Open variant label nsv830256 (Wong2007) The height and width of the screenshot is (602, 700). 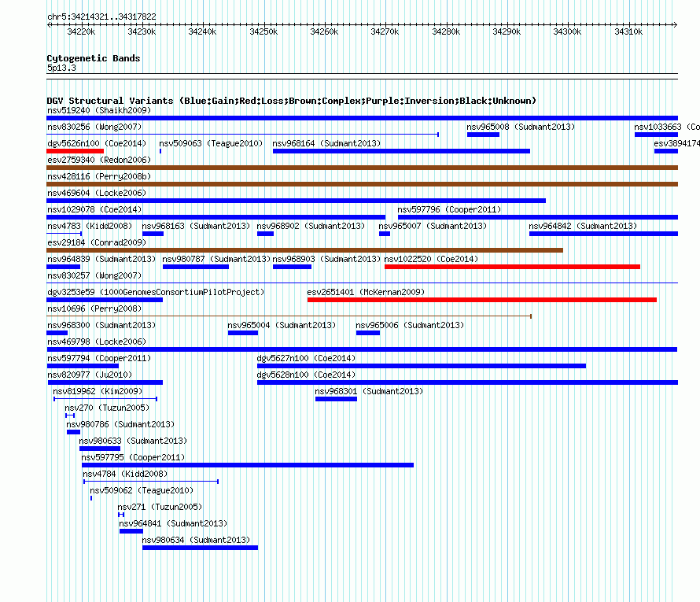pos(94,127)
